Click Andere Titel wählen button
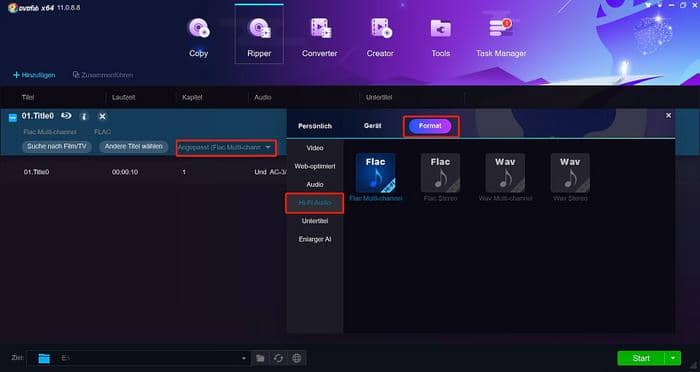This screenshot has height=372, width=700. point(133,146)
